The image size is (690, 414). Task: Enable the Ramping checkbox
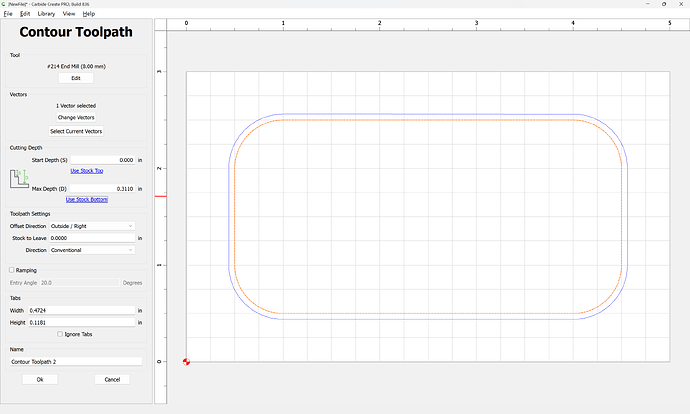[x=12, y=270]
